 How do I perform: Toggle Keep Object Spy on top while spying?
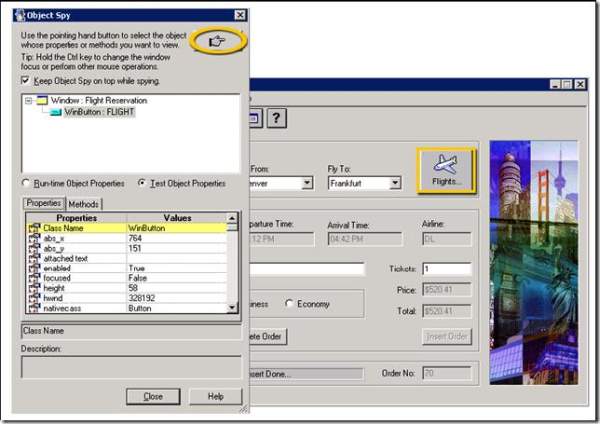click(25, 80)
